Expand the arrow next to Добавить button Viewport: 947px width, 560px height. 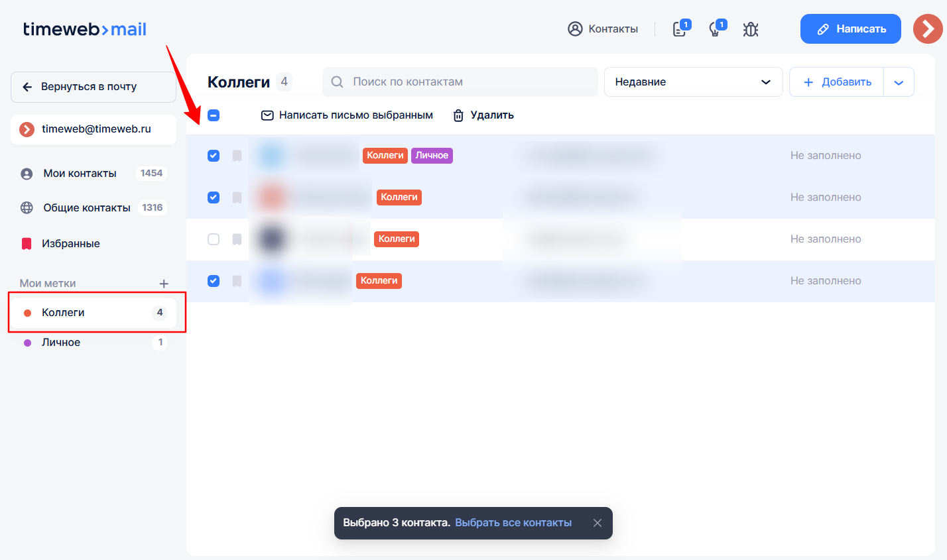[899, 82]
